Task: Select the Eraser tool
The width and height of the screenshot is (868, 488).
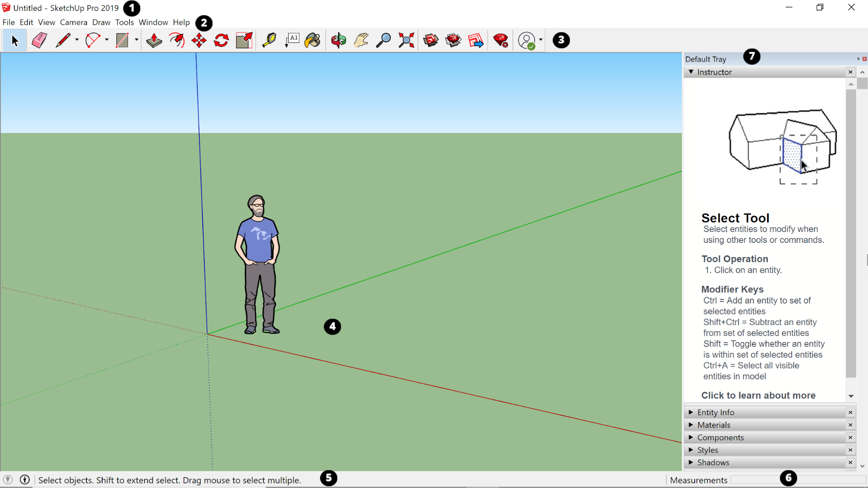Action: click(x=39, y=40)
